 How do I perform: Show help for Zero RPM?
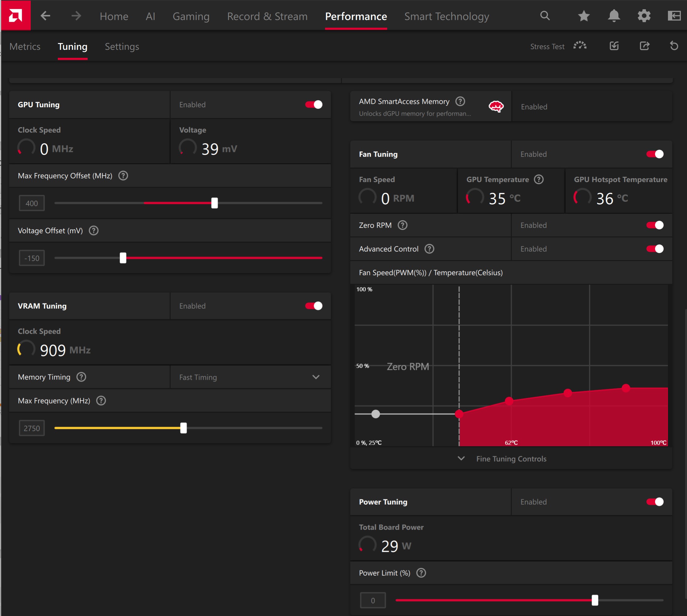[x=402, y=225]
